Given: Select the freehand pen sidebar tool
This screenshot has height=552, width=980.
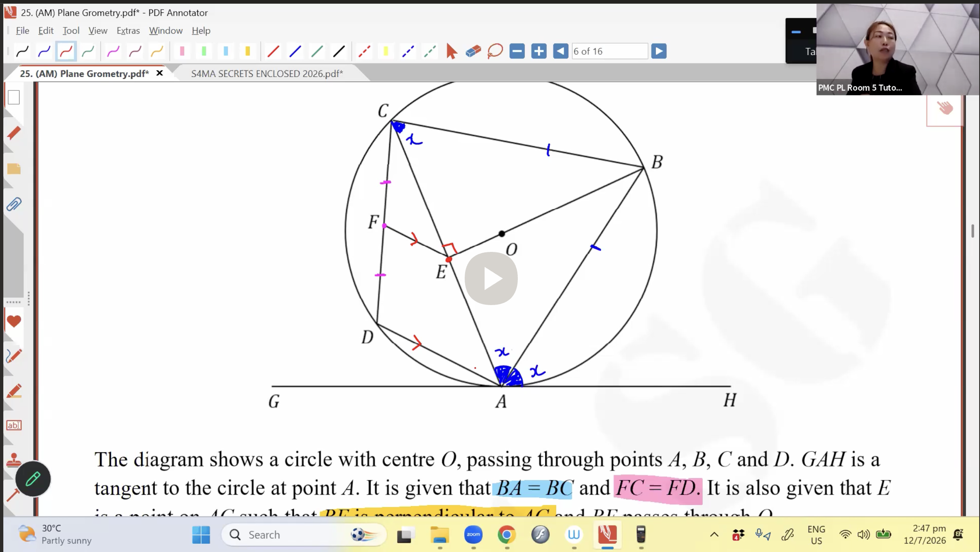Looking at the screenshot, I should pos(14,356).
